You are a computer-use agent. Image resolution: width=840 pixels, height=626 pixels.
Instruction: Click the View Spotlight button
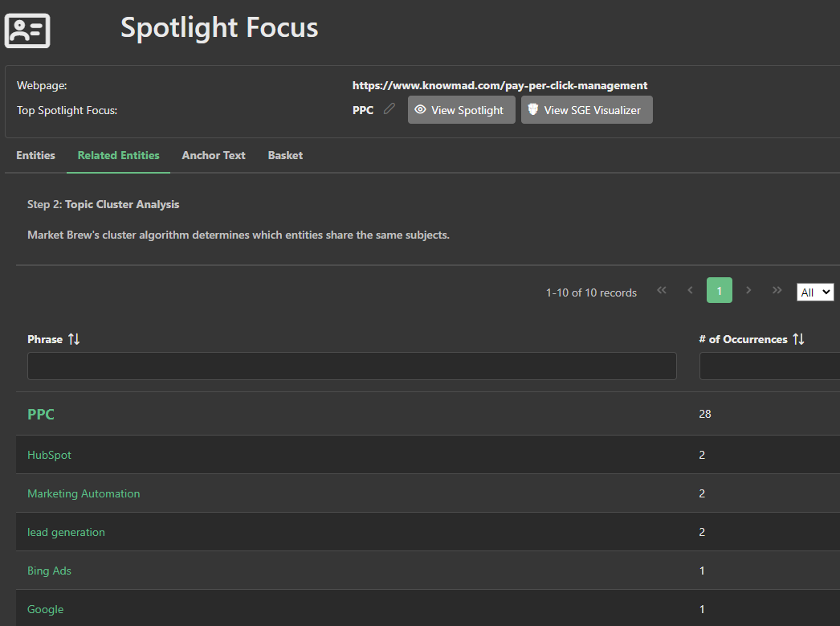tap(461, 110)
